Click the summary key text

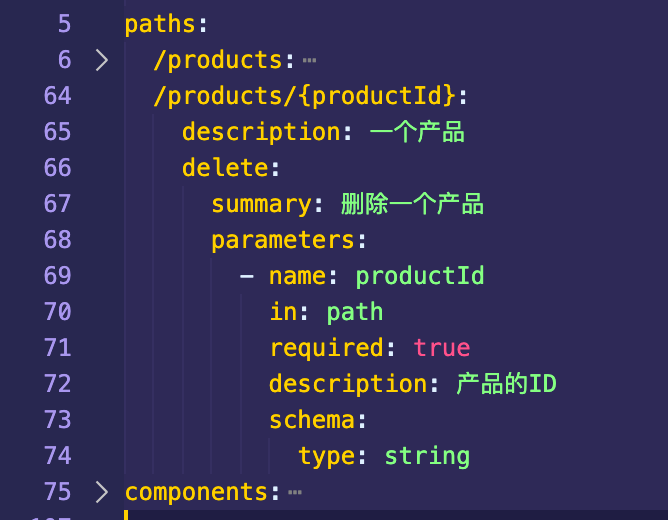[x=260, y=204]
